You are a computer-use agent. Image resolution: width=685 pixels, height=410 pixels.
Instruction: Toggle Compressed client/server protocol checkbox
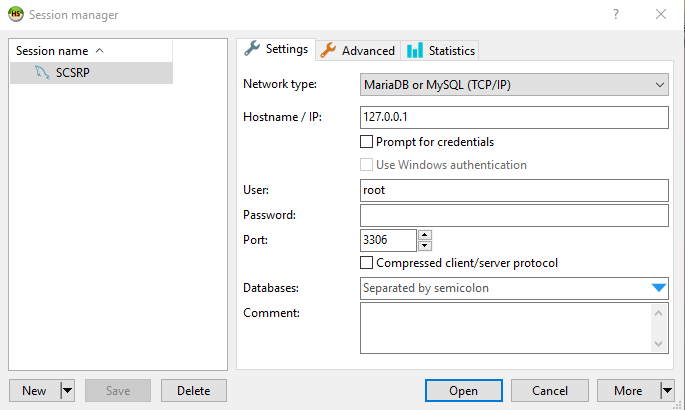coord(366,263)
